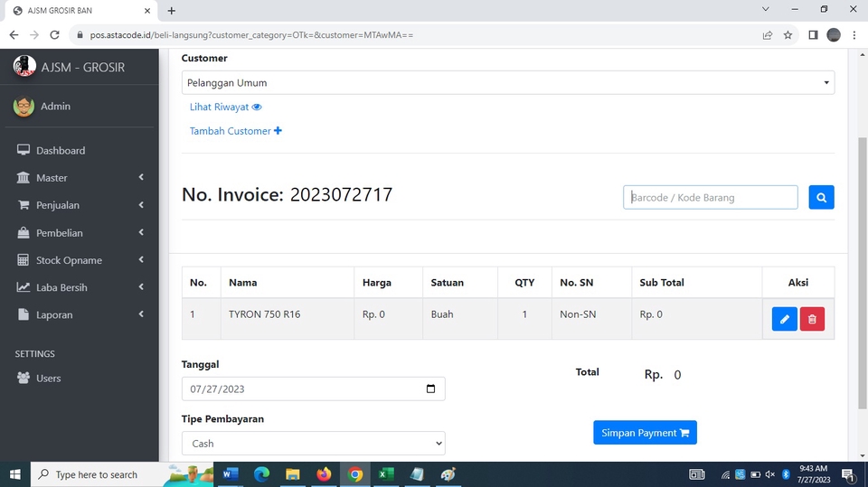Click the Admin user avatar
Viewport: 868px width, 487px height.
click(24, 107)
